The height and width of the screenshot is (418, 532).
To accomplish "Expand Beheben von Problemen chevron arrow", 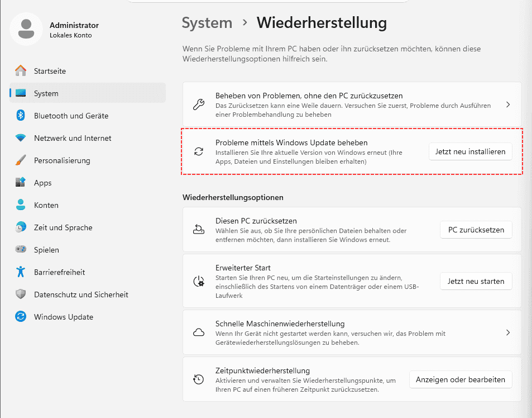I will tap(508, 104).
